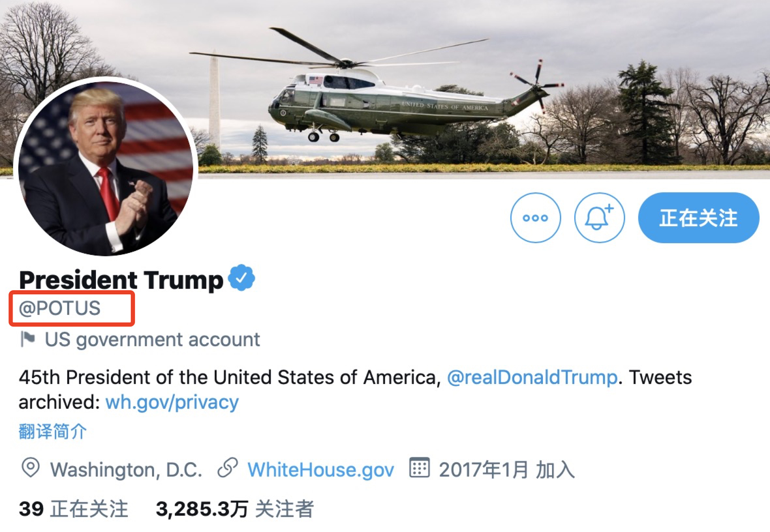770x532 pixels.
Task: Click the Washington, D.C. location text
Action: tap(126, 469)
